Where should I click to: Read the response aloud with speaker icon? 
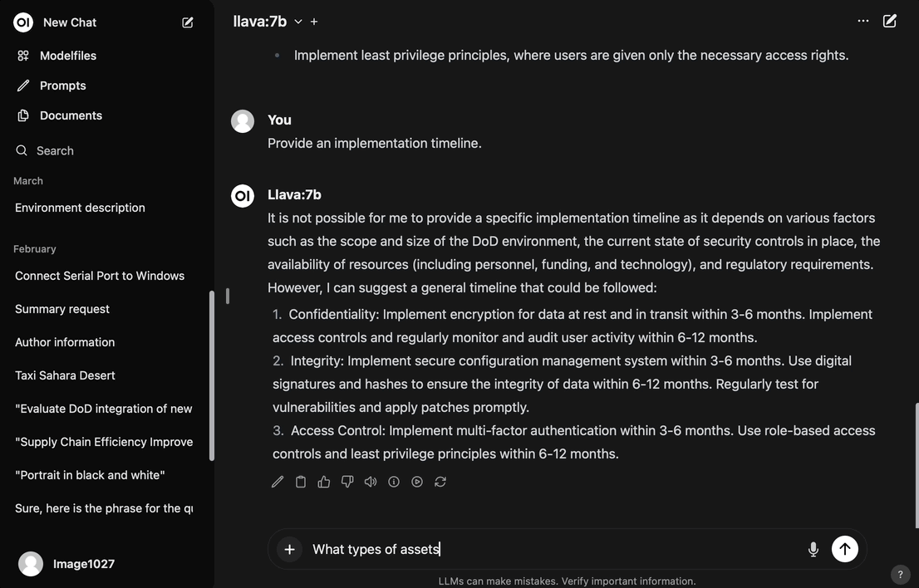[371, 482]
